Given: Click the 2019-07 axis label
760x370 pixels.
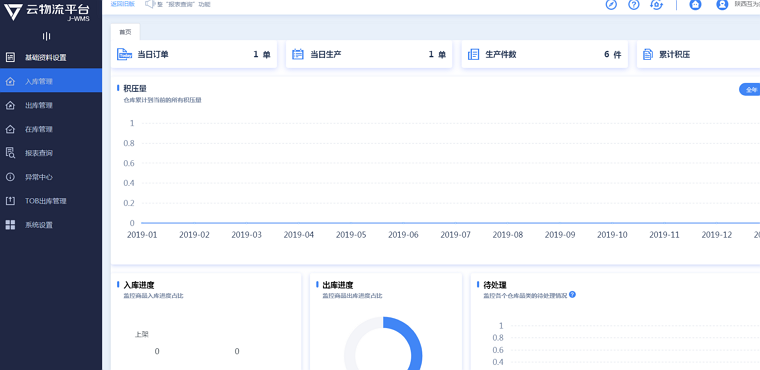Looking at the screenshot, I should click(456, 235).
